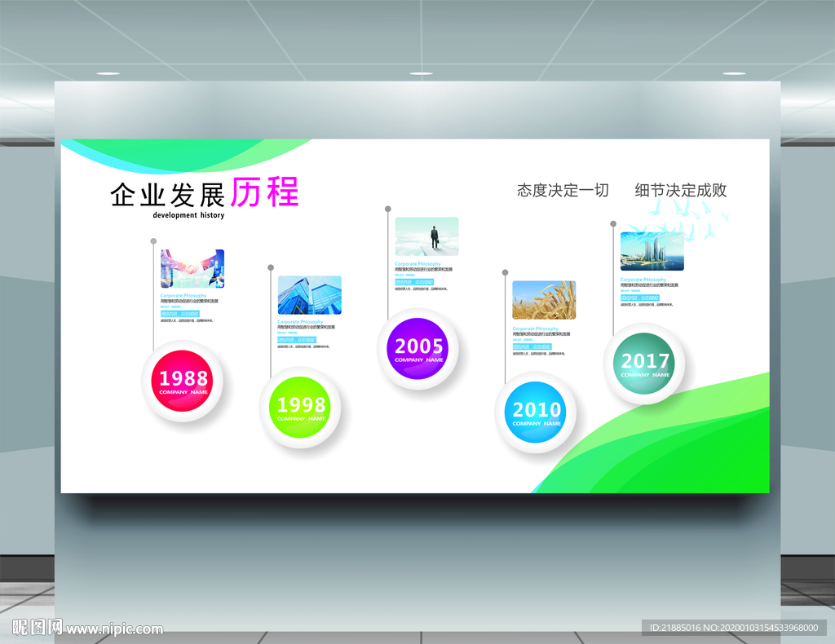Click 'COMPANY NAME' label inside the 2005 circle
Screen dimensions: 835x644
pyautogui.click(x=418, y=360)
